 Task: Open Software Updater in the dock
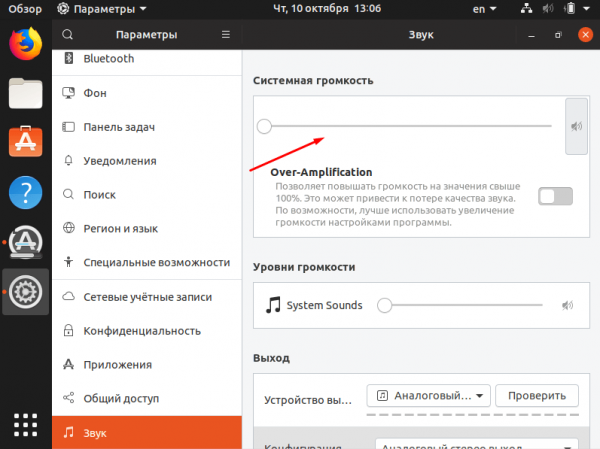(x=25, y=242)
